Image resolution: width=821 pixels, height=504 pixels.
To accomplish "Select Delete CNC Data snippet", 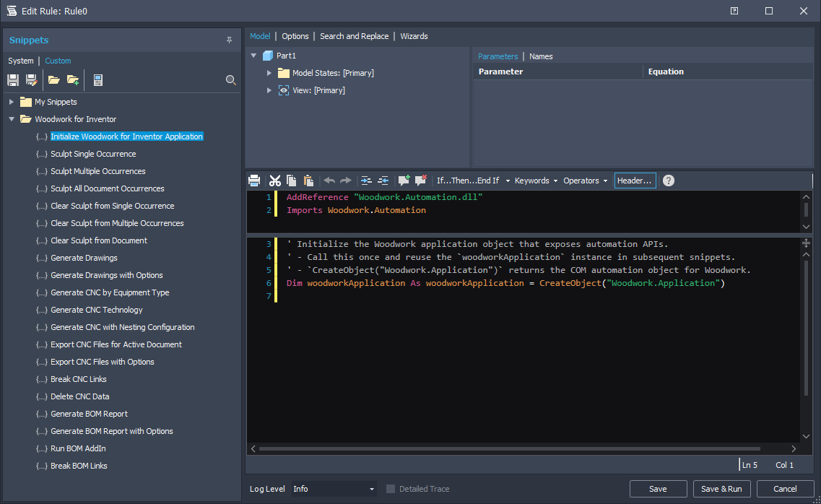I will pos(80,396).
